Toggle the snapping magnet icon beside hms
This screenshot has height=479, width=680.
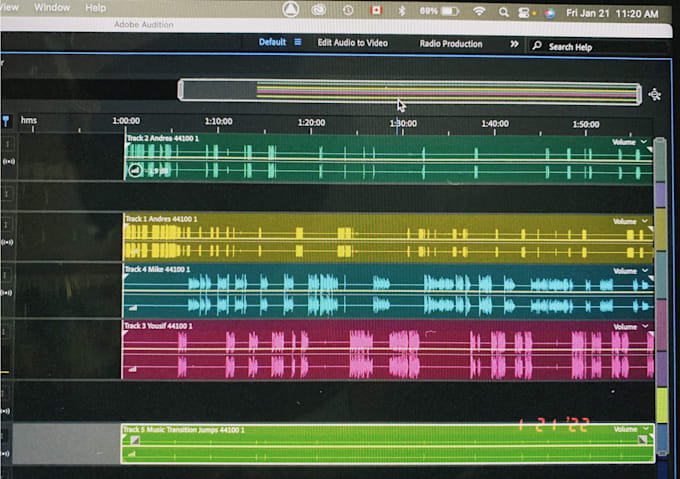pos(6,121)
